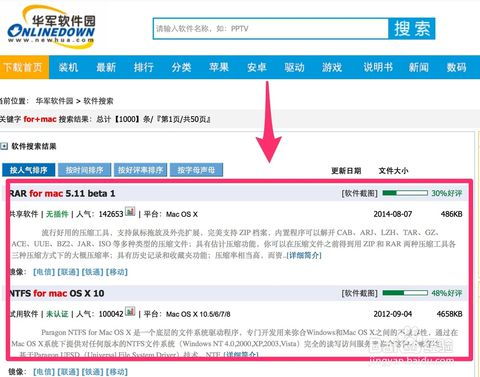Click 详细简介 link in RAR description
The image size is (480, 377).
tap(304, 256)
